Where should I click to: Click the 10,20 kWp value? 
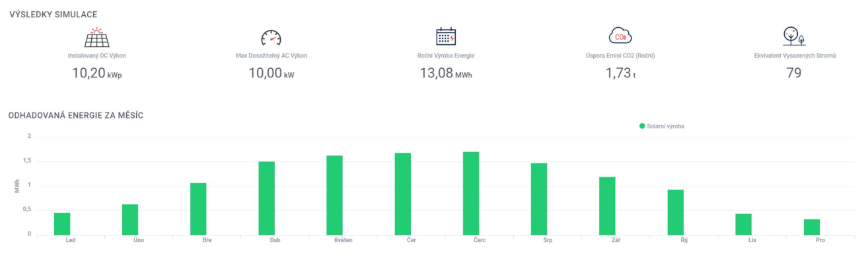pyautogui.click(x=96, y=73)
